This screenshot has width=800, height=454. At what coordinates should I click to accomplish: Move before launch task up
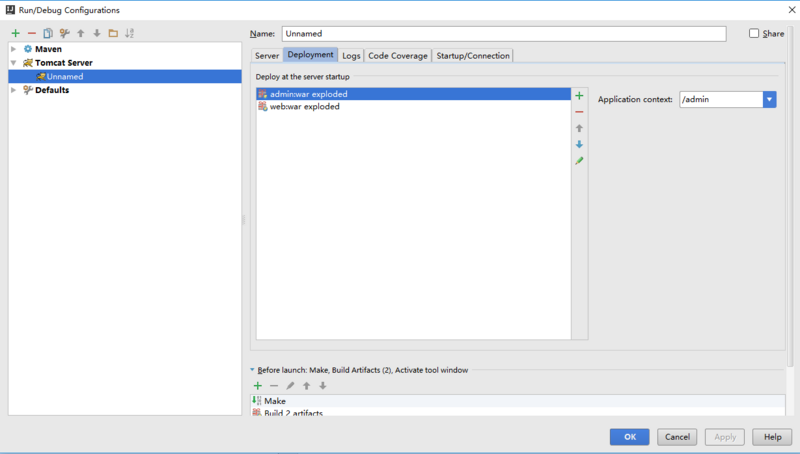coord(307,386)
